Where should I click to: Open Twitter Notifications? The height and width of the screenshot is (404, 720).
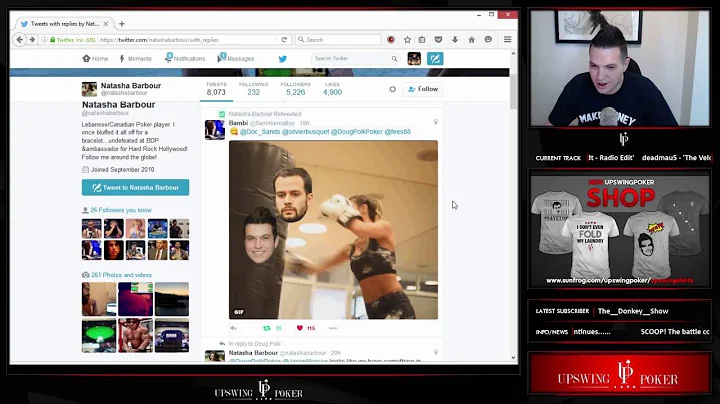[185, 58]
